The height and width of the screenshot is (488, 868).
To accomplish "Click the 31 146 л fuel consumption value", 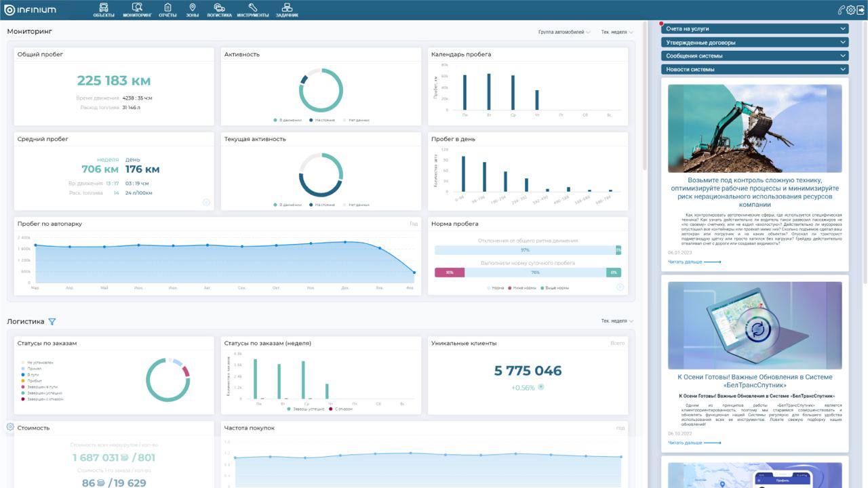I will pyautogui.click(x=131, y=107).
